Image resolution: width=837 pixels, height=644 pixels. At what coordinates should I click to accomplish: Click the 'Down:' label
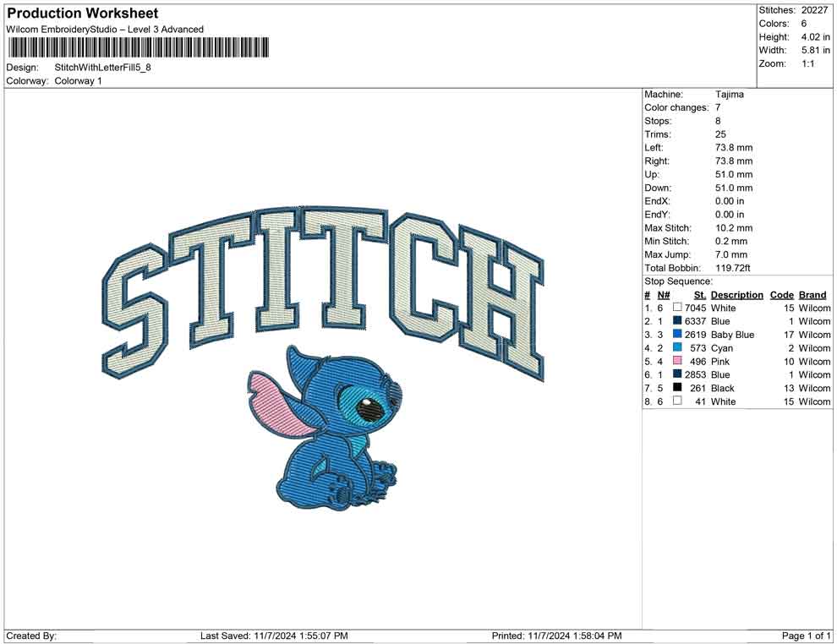coord(658,188)
